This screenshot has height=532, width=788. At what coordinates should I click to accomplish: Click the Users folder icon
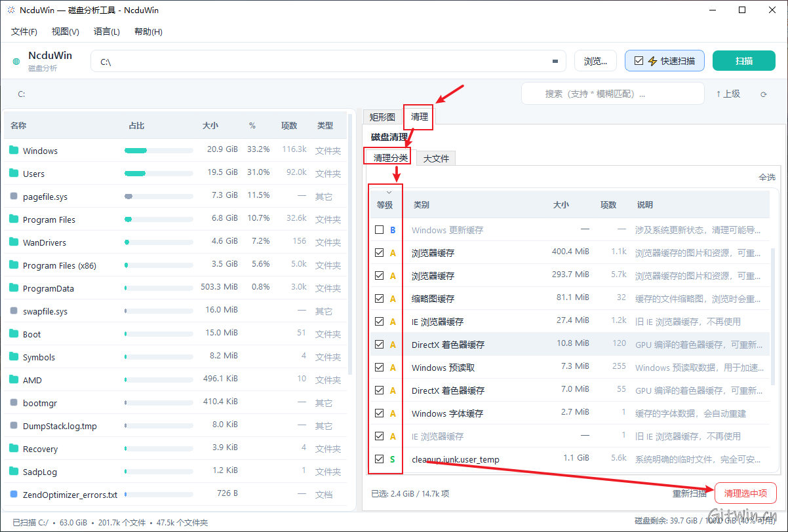coord(14,173)
